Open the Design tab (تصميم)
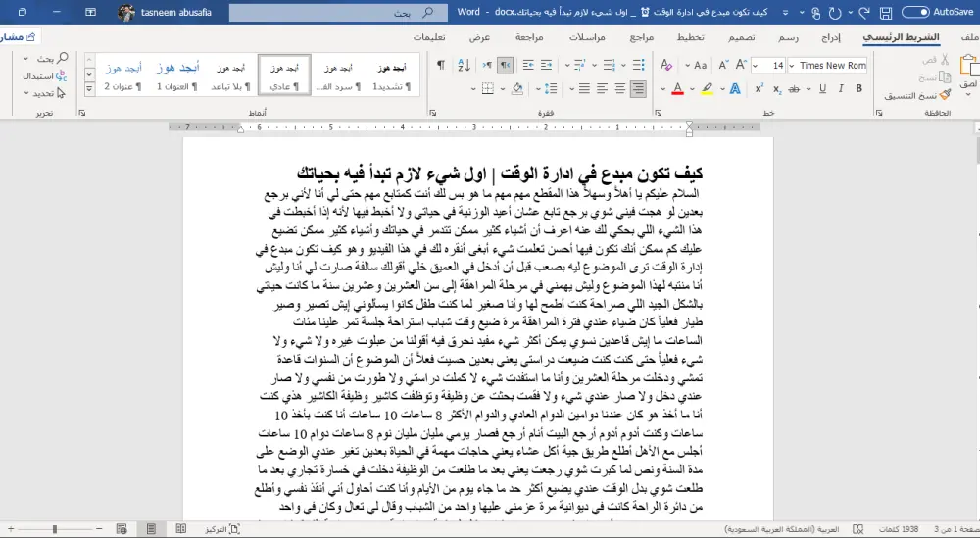980x538 pixels. [741, 37]
